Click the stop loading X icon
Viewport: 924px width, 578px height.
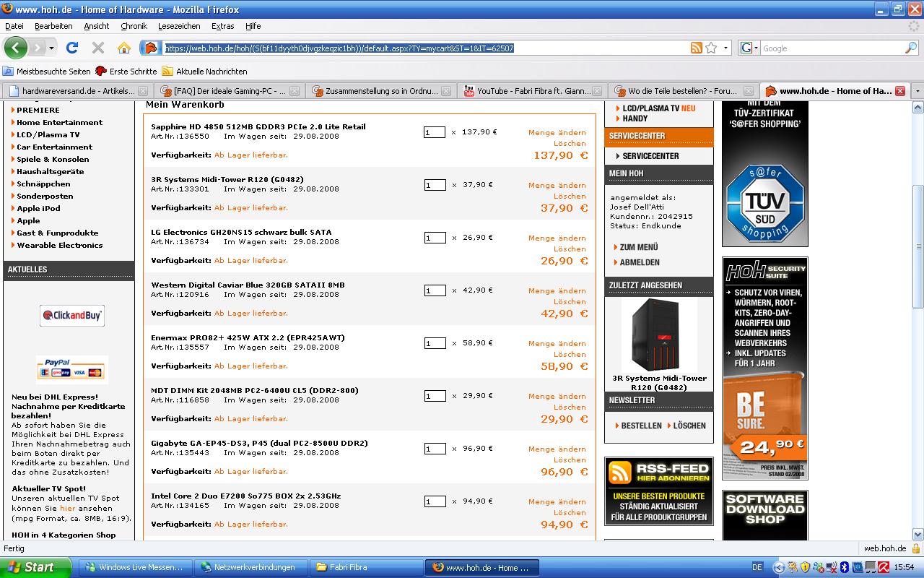pyautogui.click(x=98, y=48)
